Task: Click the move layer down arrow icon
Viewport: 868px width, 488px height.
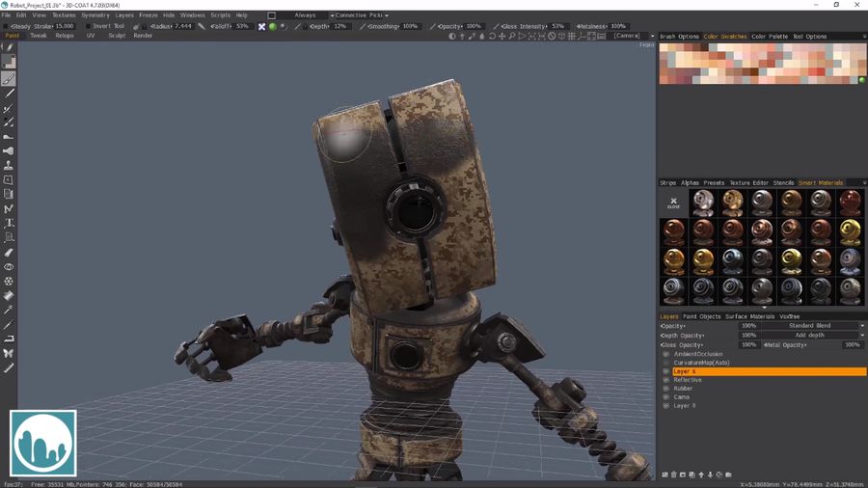Action: (x=711, y=474)
